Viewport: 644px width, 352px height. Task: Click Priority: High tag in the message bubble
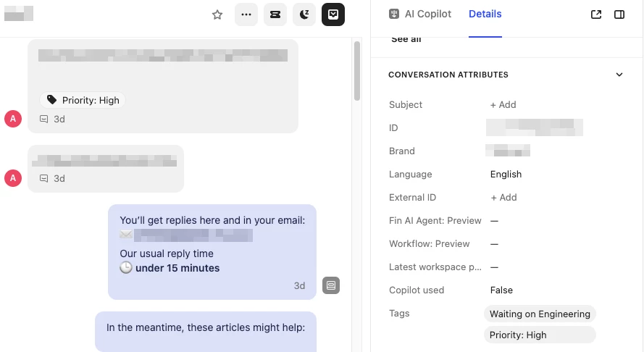click(x=83, y=100)
